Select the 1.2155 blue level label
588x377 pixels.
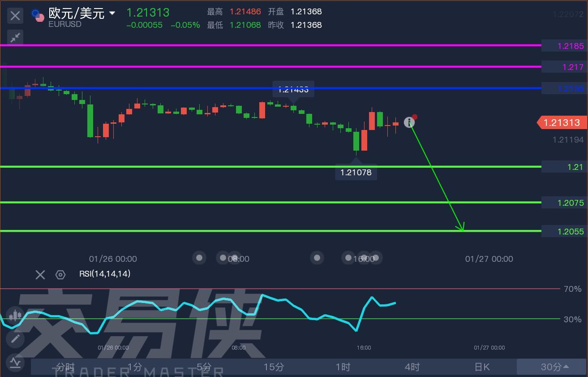click(564, 88)
